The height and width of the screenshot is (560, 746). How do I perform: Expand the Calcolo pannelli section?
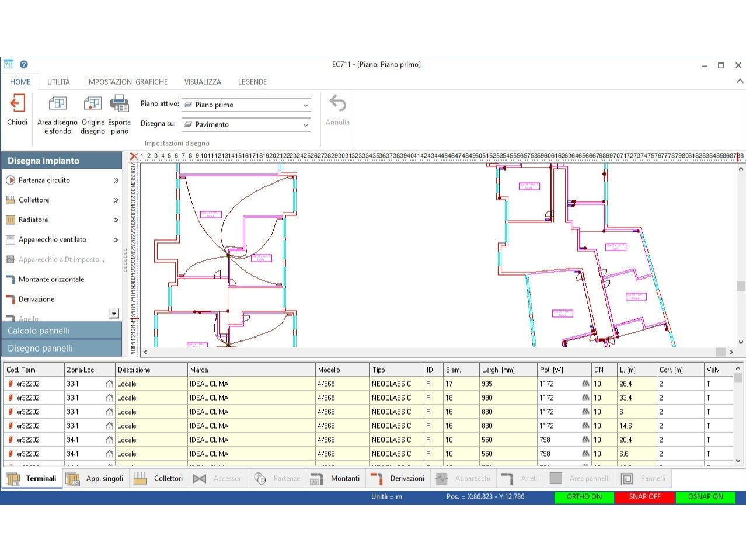pos(61,331)
